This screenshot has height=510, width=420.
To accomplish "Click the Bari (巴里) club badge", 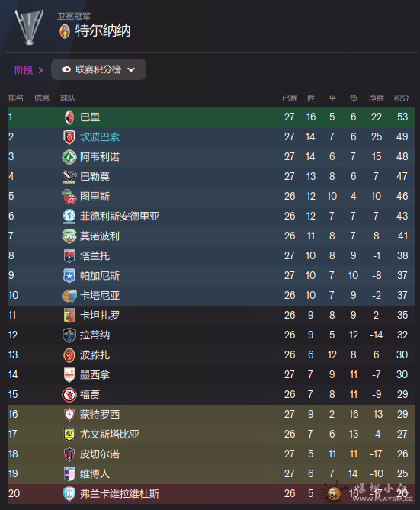I will (x=69, y=117).
